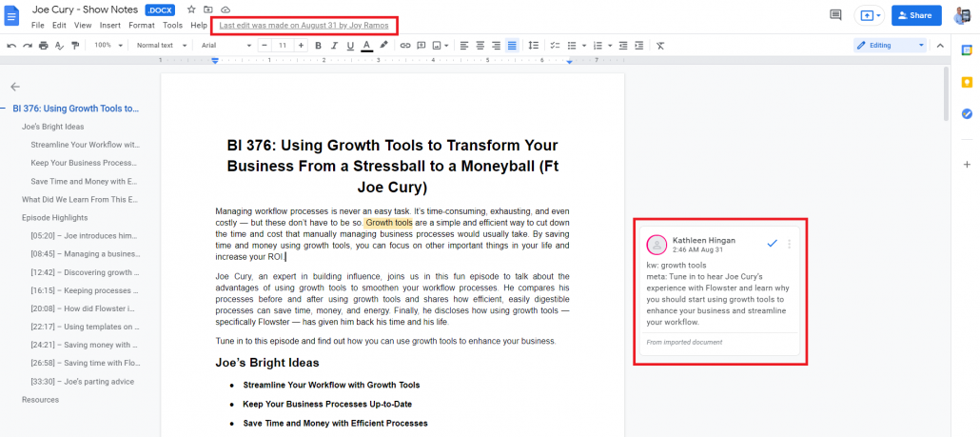Enable center text alignment
The image size is (980, 437).
pos(480,46)
